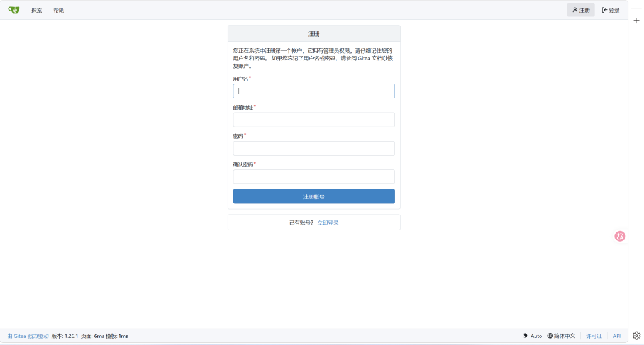The height and width of the screenshot is (345, 644).
Task: Click the Gitea teacup logo
Action: (14, 10)
